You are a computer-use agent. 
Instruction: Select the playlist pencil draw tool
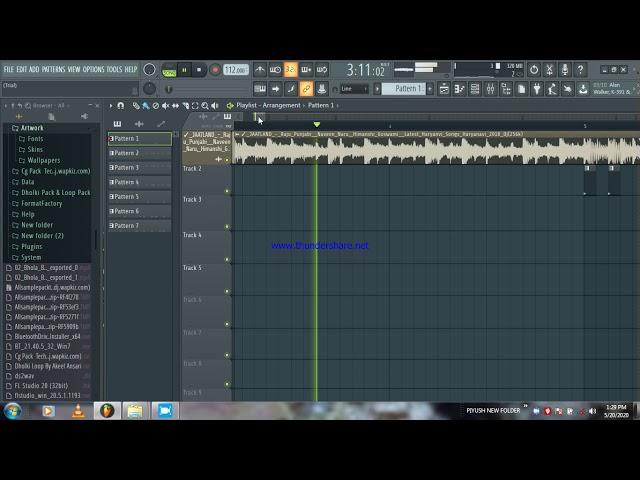pos(136,106)
